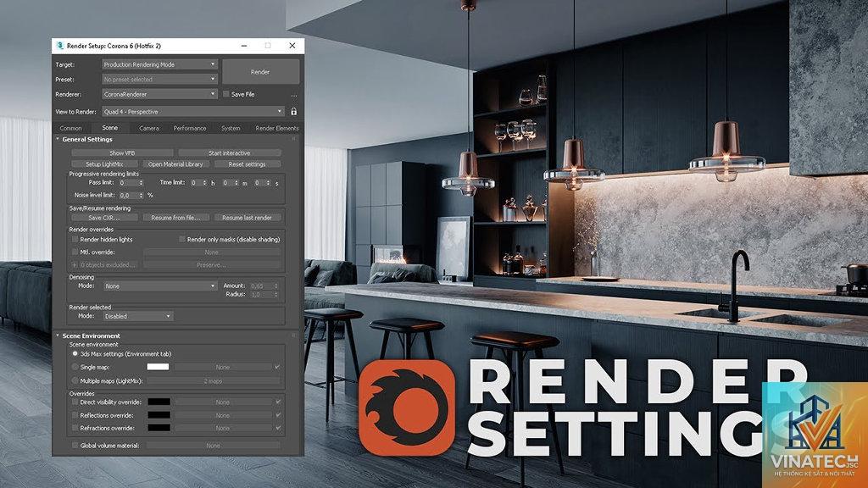Viewport: 868px width, 488px height.
Task: Switch to the Common tab
Action: pos(71,129)
